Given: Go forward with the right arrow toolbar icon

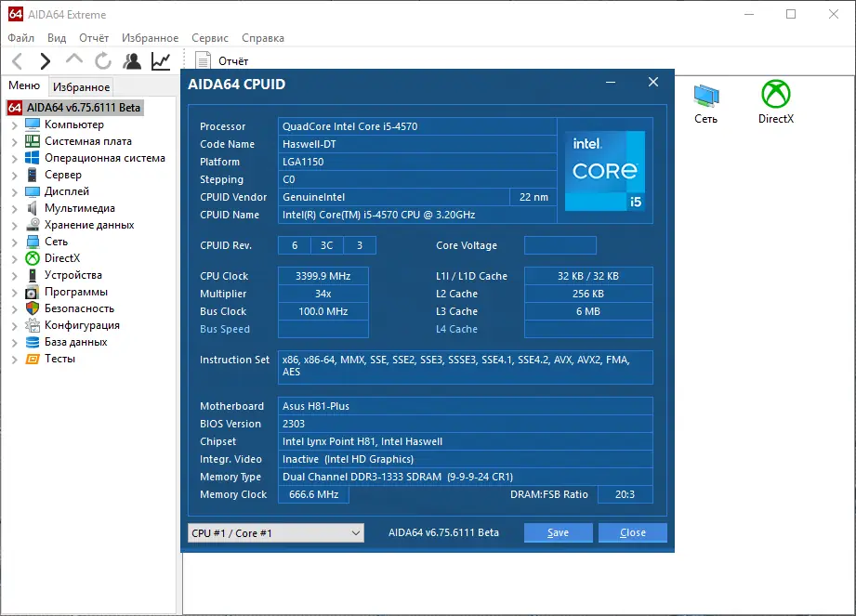Looking at the screenshot, I should pos(46,61).
